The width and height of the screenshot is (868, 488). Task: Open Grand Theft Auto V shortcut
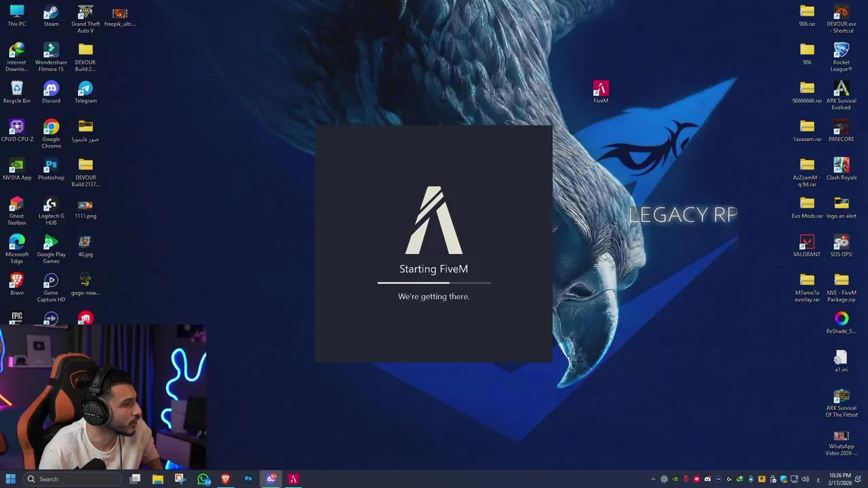point(85,19)
